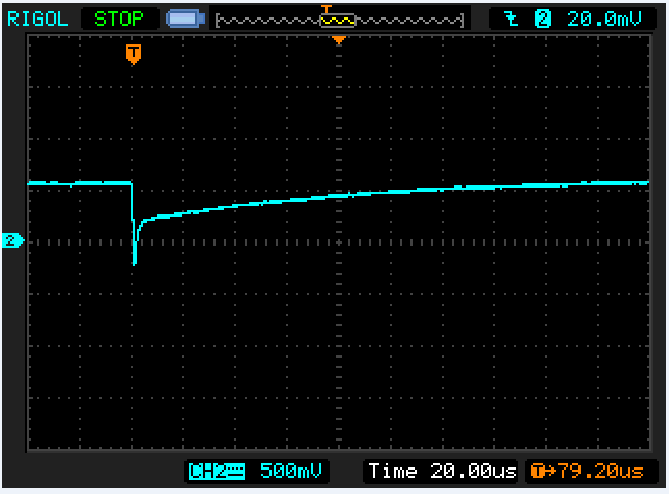Click the 20.0mV trigger level readout
Image resolution: width=669 pixels, height=494 pixels.
[604, 19]
